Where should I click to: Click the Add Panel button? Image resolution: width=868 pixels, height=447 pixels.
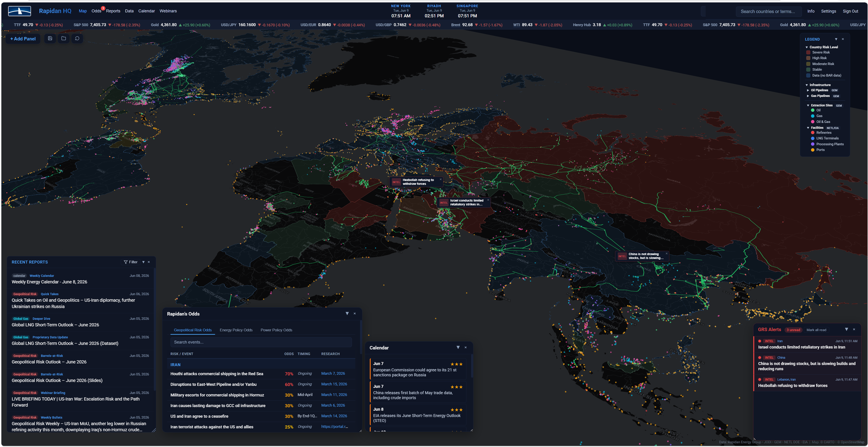[23, 39]
